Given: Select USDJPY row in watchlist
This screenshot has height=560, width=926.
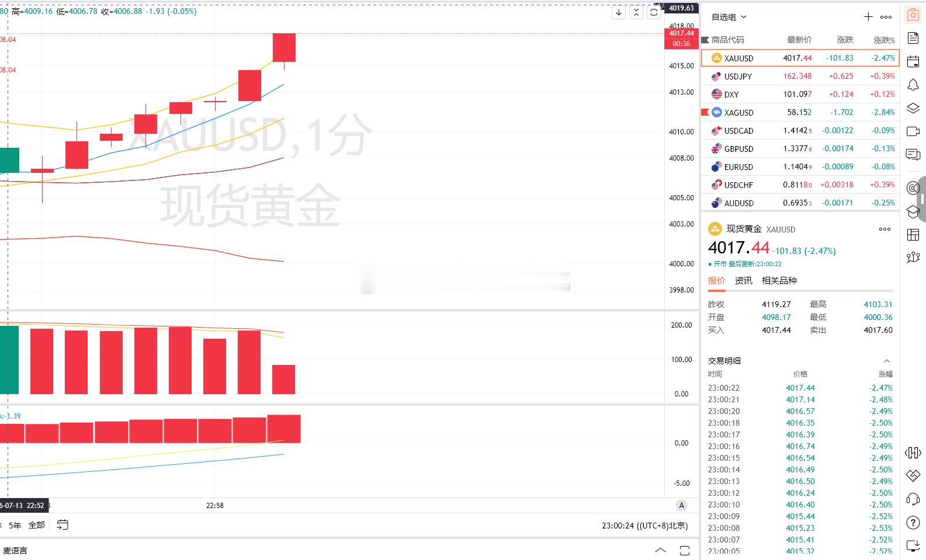Looking at the screenshot, I should (x=800, y=76).
